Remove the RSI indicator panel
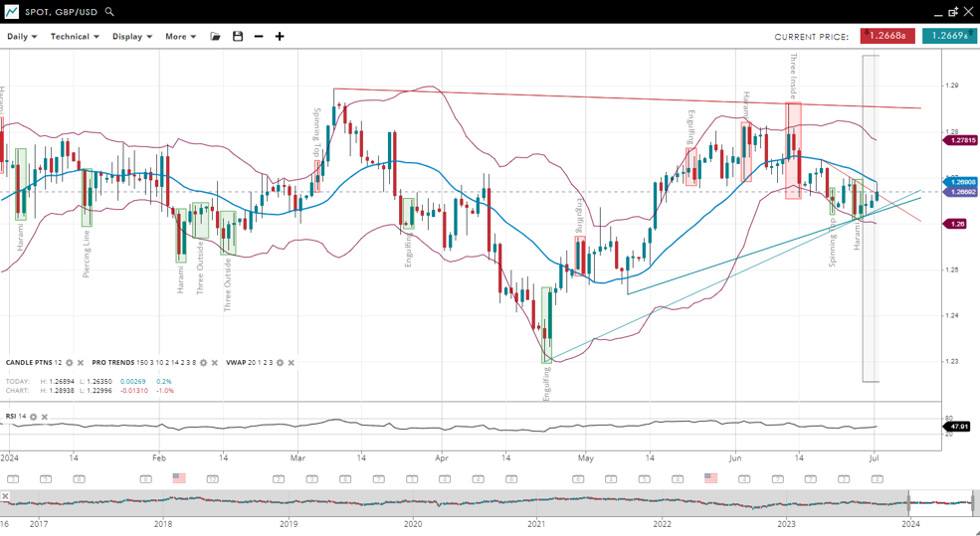The height and width of the screenshot is (536, 980). tap(45, 417)
